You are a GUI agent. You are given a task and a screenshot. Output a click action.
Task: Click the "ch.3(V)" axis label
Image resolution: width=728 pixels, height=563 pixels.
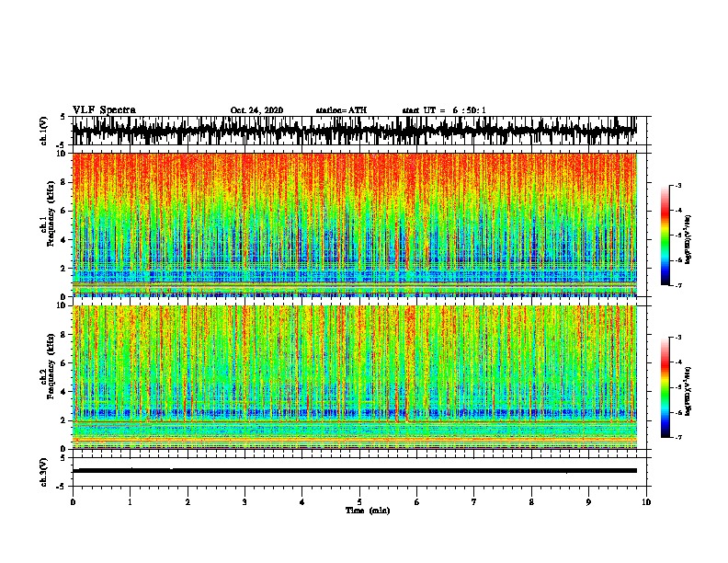[x=43, y=472]
